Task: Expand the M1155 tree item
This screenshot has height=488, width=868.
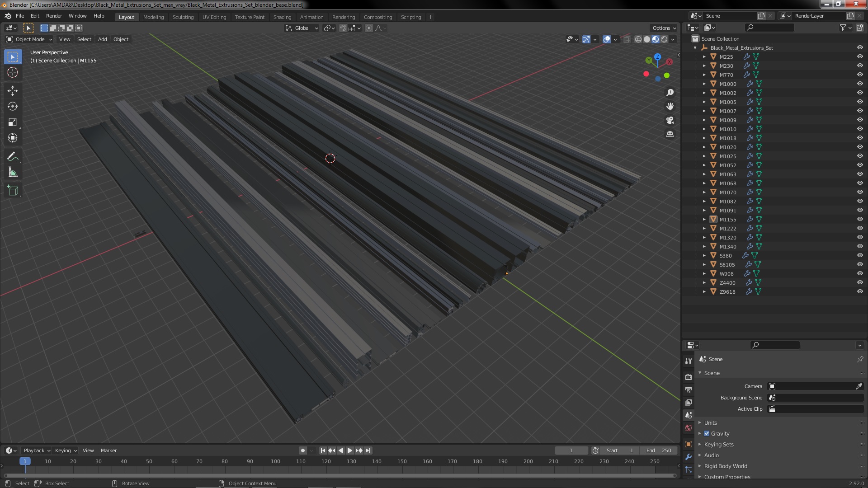Action: click(704, 219)
